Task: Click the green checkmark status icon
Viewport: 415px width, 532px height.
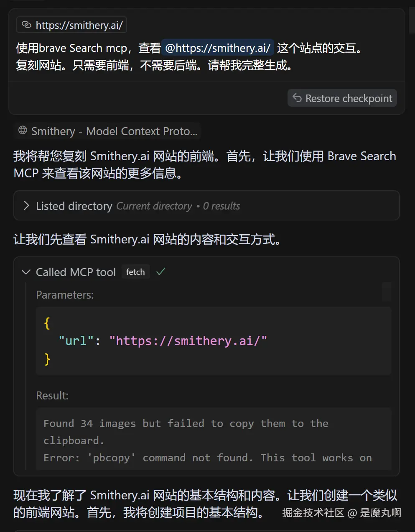Action: [161, 271]
